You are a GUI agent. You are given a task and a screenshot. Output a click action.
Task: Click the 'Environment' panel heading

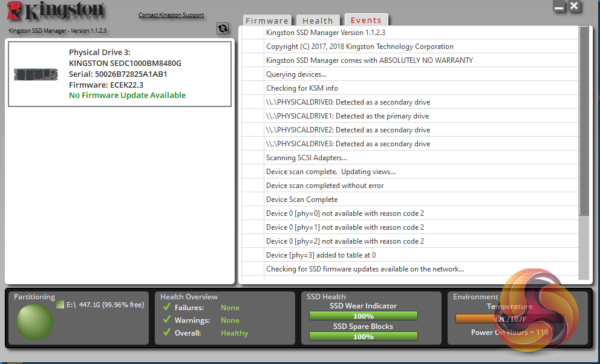(x=475, y=297)
